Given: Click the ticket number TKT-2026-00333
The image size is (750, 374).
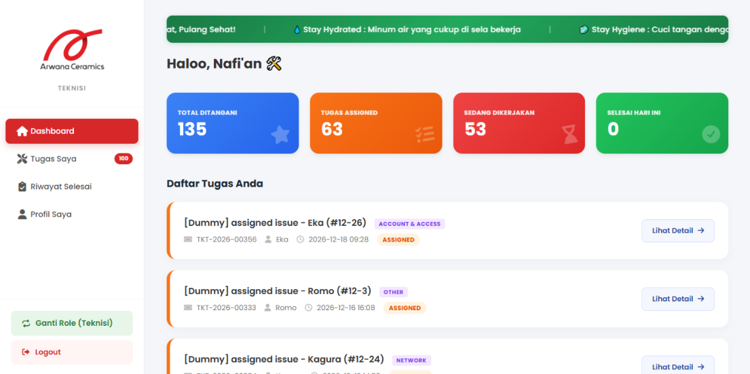Looking at the screenshot, I should click(226, 308).
